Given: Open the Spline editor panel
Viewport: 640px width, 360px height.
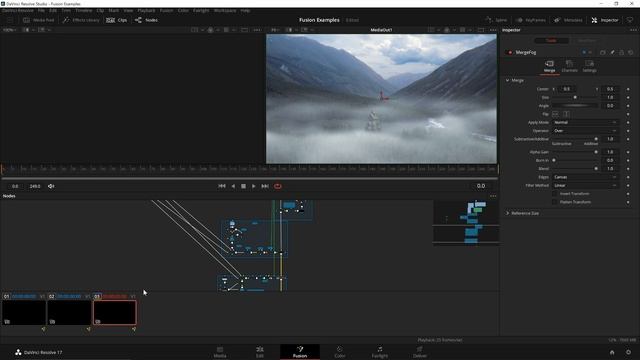Looking at the screenshot, I should click(496, 20).
